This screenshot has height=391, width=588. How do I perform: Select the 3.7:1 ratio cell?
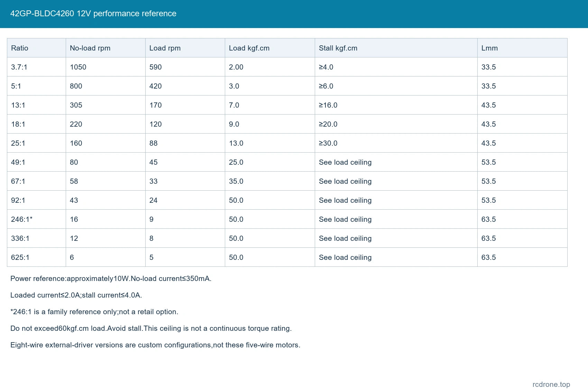pos(36,67)
